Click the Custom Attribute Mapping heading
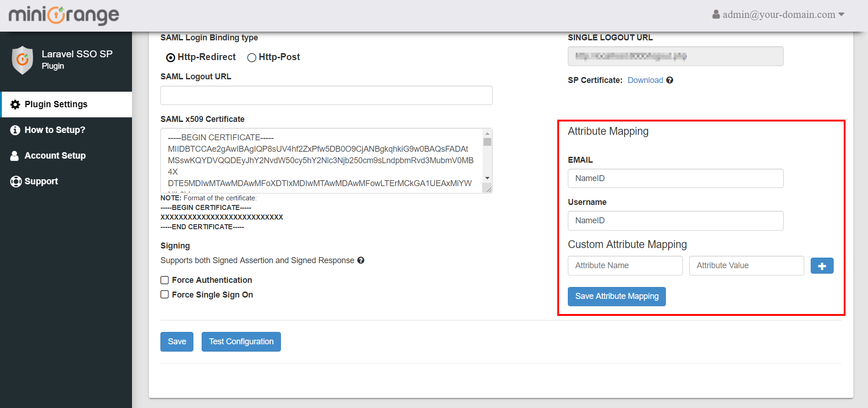868x408 pixels. point(627,245)
